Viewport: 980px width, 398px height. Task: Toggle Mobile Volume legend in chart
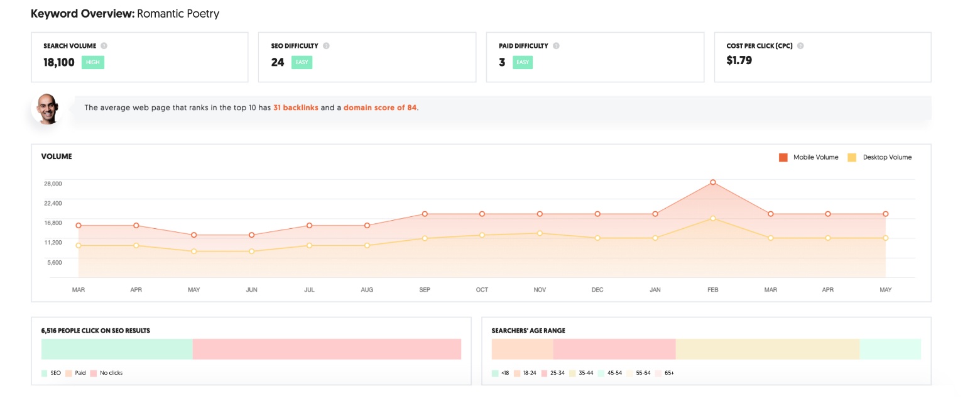[809, 157]
